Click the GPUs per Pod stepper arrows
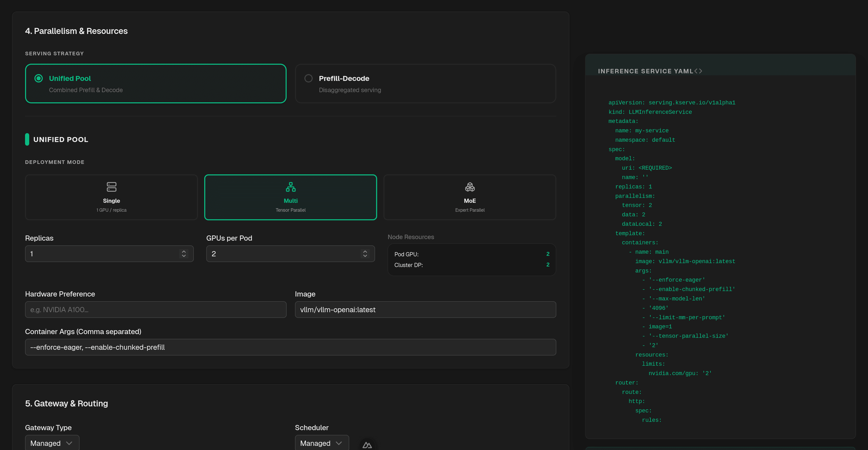 365,254
